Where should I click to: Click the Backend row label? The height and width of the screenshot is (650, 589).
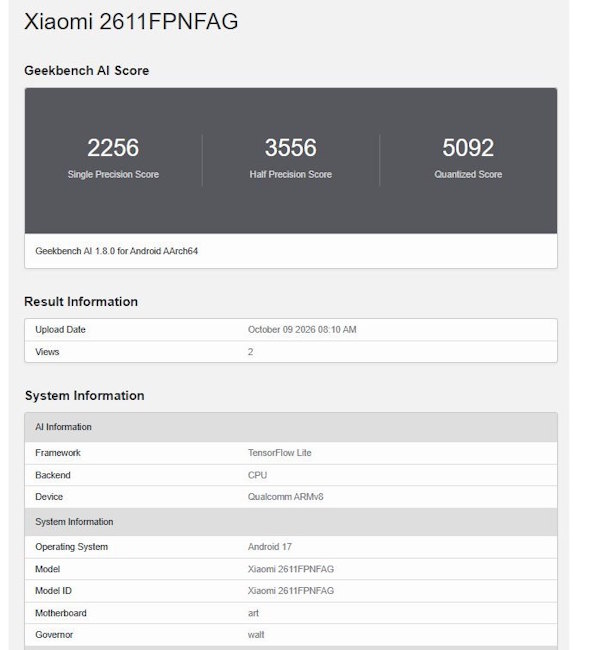53,475
